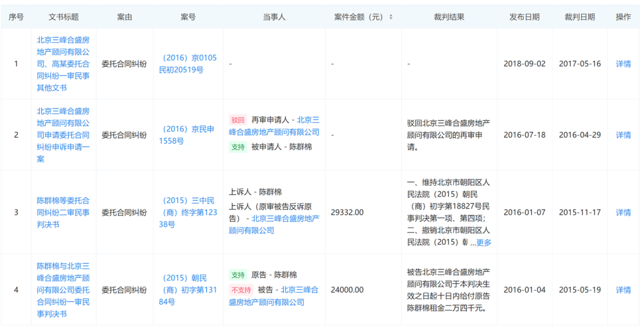Viewport: 644px width, 329px height.
Task: Click the 操作 column header
Action: click(623, 17)
